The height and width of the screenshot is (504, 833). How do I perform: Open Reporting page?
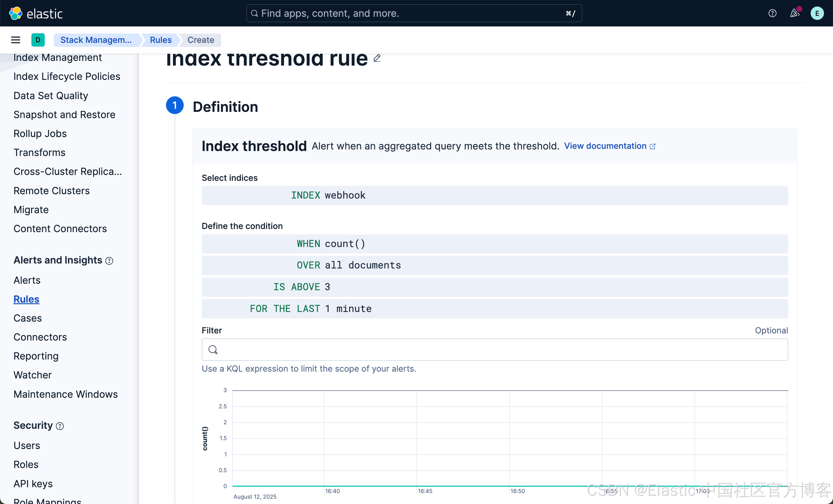click(x=36, y=356)
